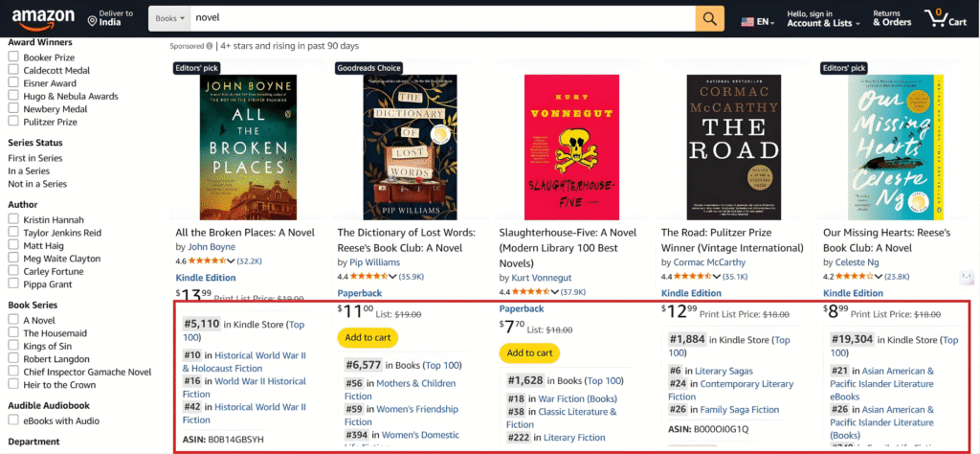Check the Booker Prize filter
The width and height of the screenshot is (980, 454).
(13, 57)
